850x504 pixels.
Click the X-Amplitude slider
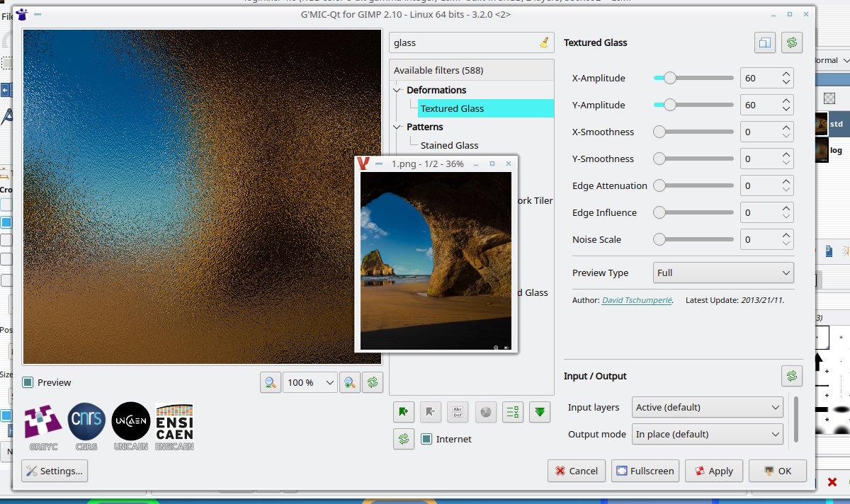pos(693,78)
